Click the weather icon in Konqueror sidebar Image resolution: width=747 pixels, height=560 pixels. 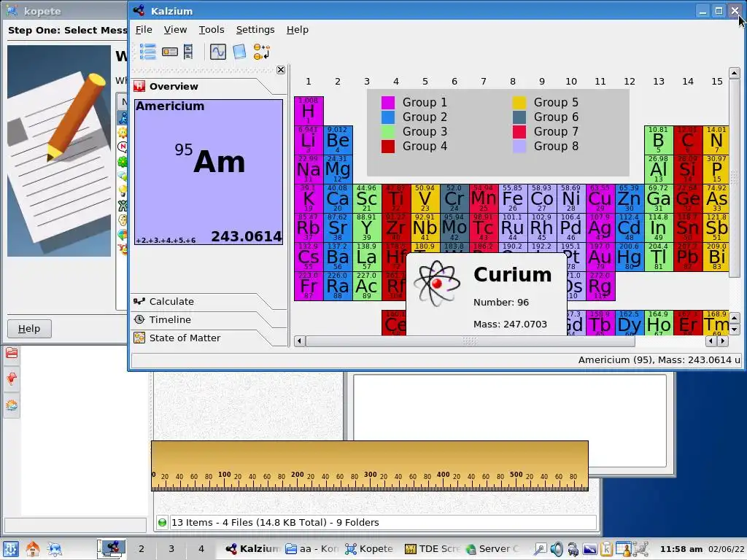(x=12, y=405)
